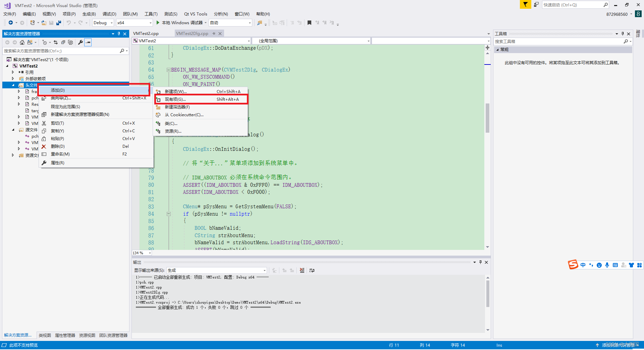
Task: Toggle Preview Selected Items button in Solution Explorer
Action: coord(88,42)
